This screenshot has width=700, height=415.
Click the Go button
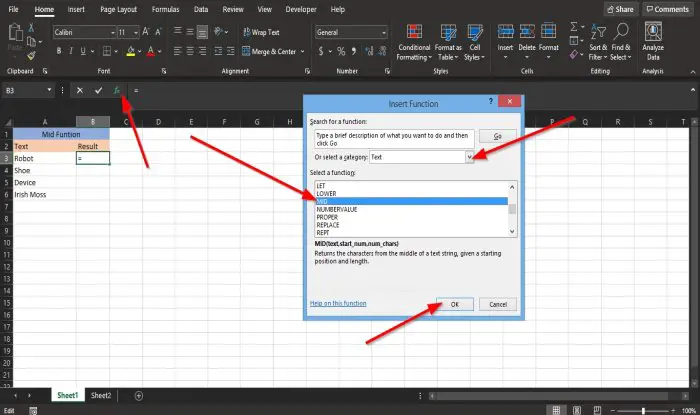tap(498, 136)
